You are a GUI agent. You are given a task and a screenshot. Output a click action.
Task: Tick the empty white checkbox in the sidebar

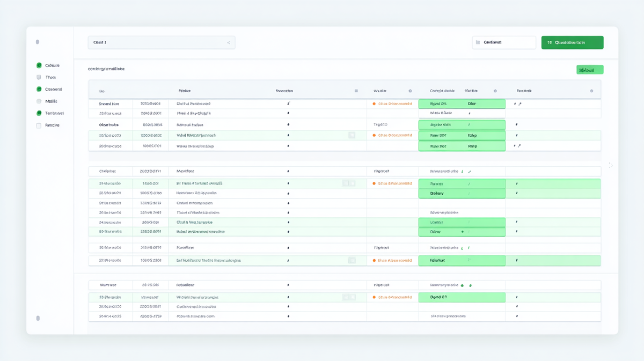39,126
